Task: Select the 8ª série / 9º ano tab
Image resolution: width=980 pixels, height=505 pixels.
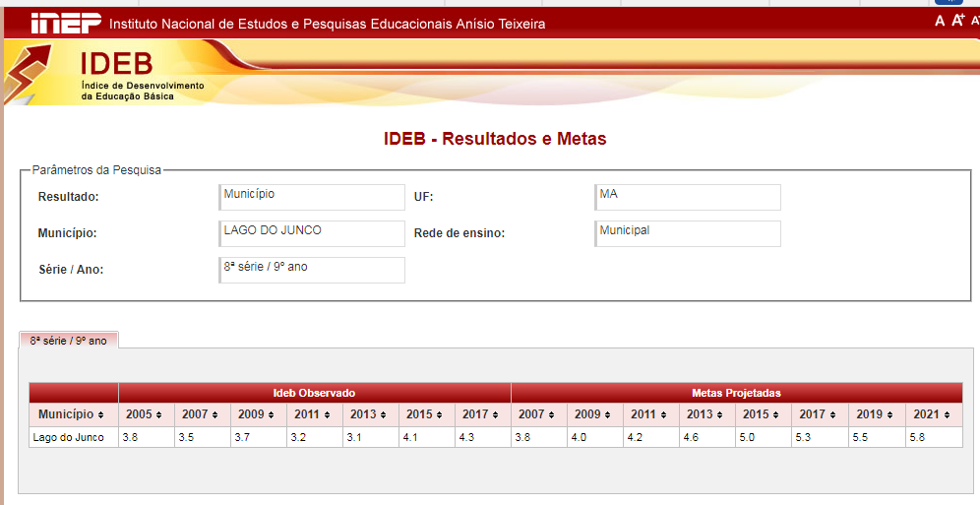Action: pos(69,341)
